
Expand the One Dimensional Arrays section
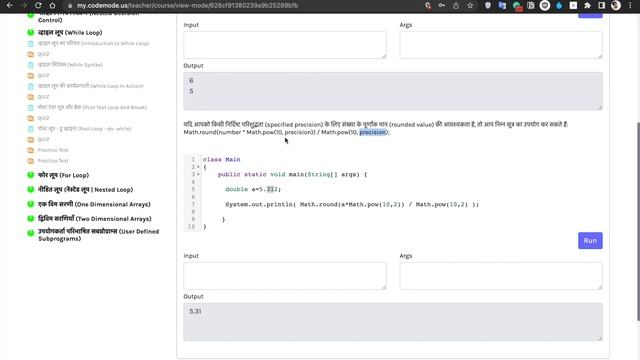coord(94,204)
